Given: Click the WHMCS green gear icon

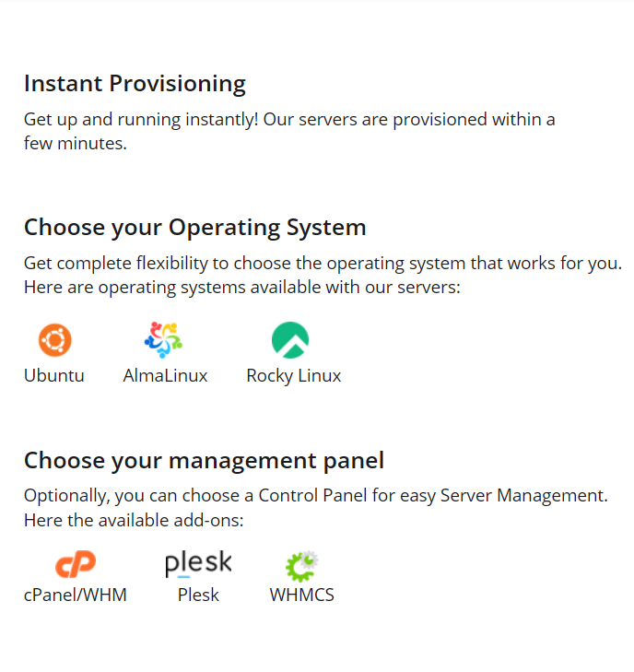Looking at the screenshot, I should [x=301, y=564].
